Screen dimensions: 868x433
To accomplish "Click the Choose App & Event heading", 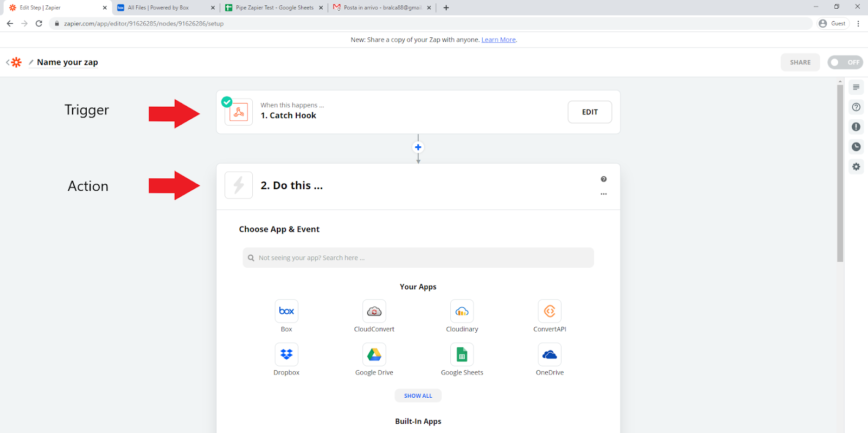I will [279, 229].
